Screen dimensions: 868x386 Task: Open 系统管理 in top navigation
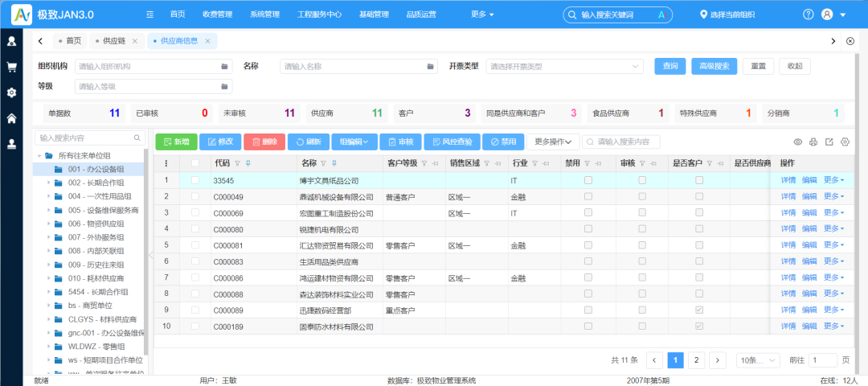[x=264, y=14]
